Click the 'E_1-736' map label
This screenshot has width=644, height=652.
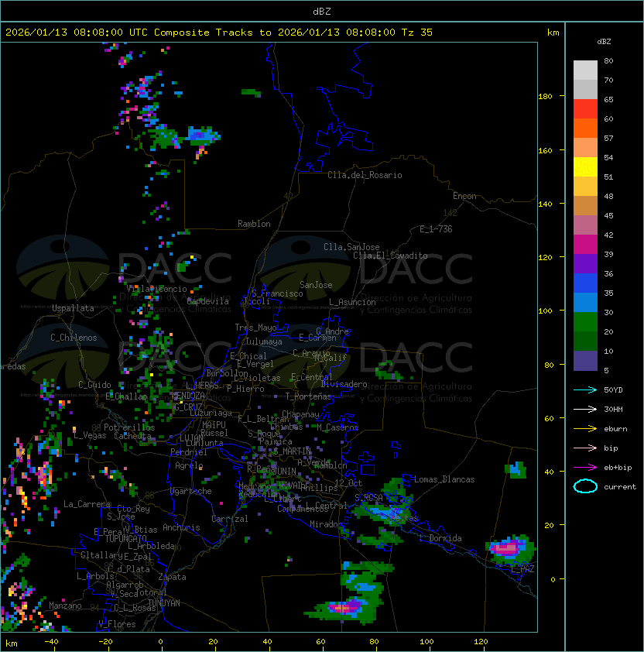[x=436, y=229]
